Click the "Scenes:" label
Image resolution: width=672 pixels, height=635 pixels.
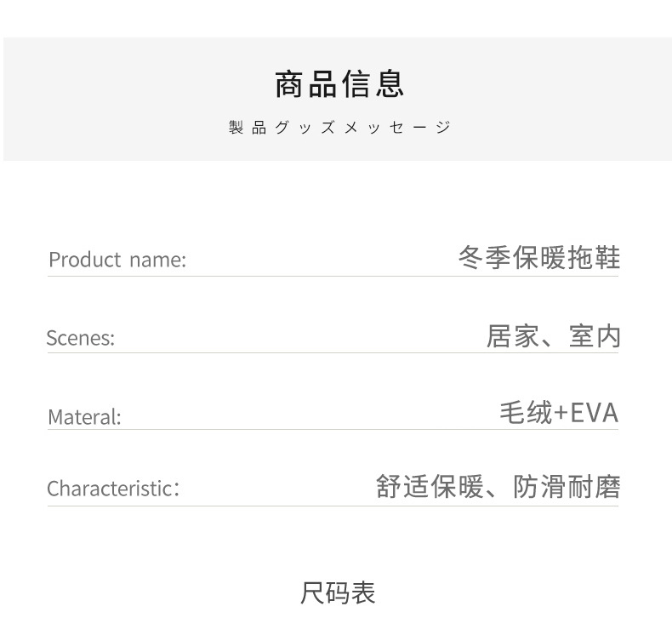point(80,338)
